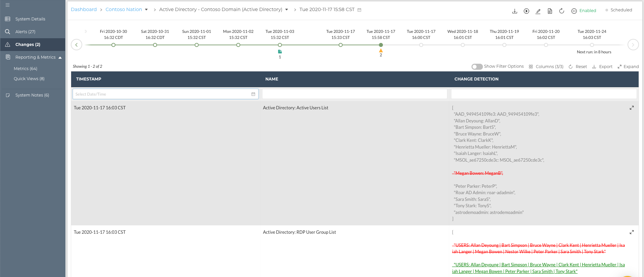Click the download icon in top toolbar
644x277 pixels.
click(514, 11)
